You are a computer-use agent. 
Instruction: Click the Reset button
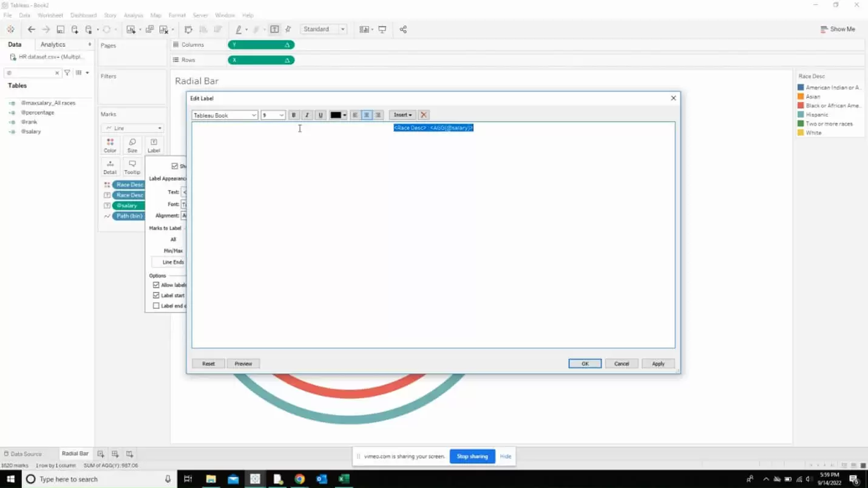tap(208, 364)
